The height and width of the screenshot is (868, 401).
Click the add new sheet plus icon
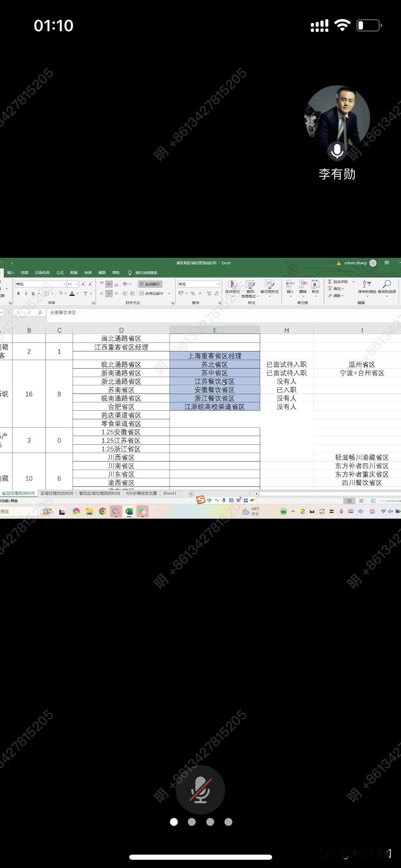[x=191, y=494]
